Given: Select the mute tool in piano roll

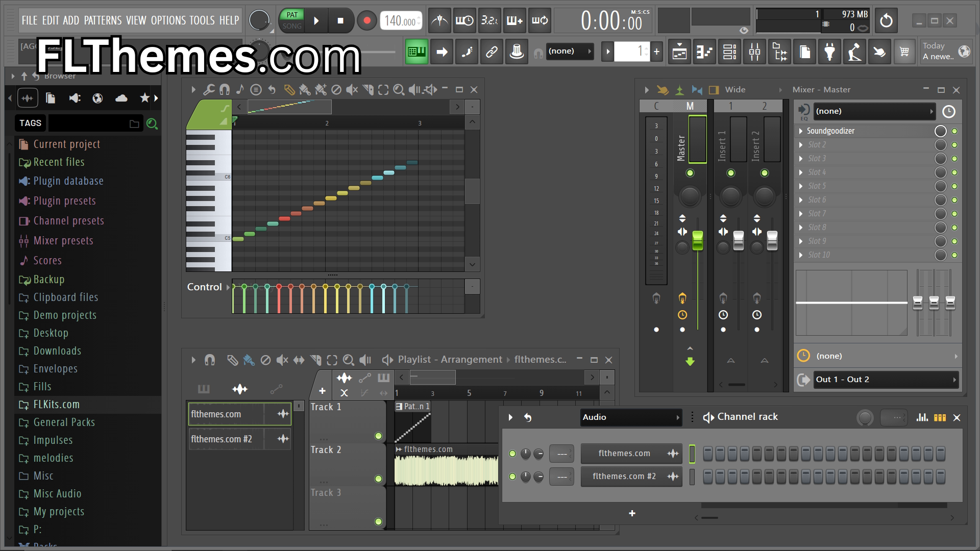Looking at the screenshot, I should 352,90.
